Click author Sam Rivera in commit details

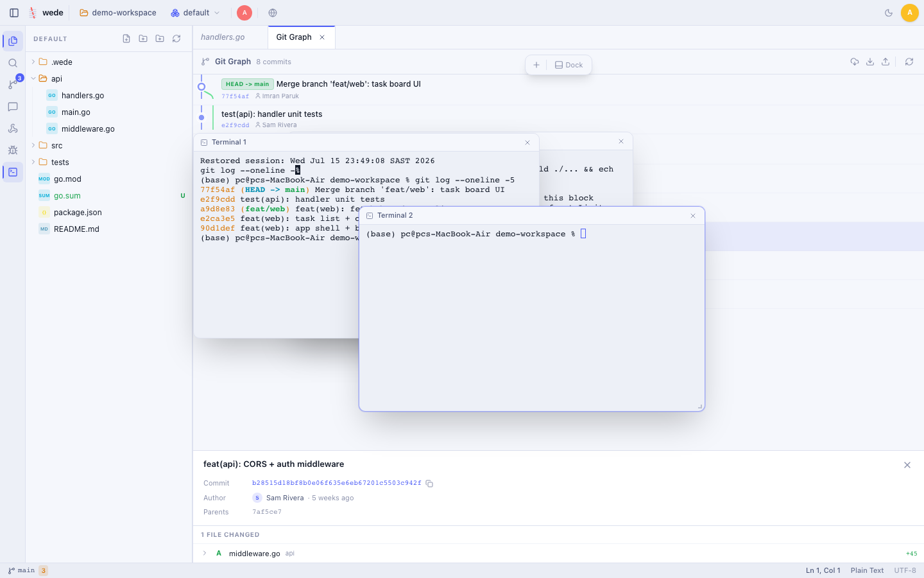coord(285,498)
